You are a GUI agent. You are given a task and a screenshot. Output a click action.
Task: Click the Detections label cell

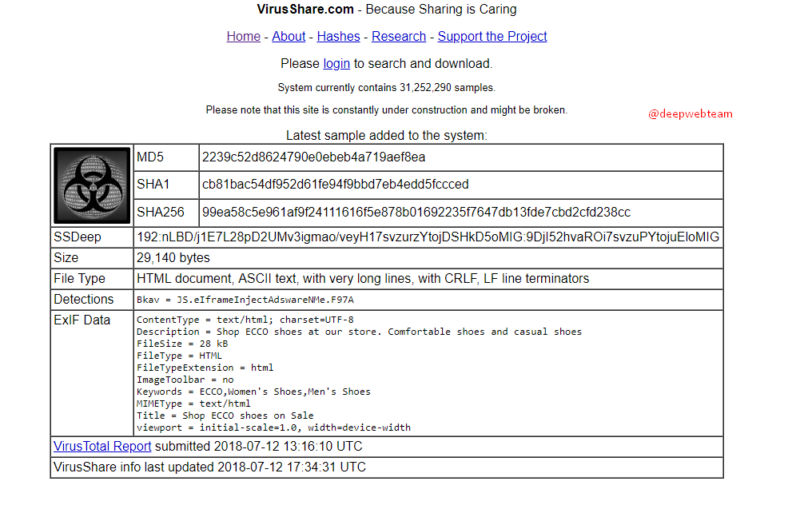coord(84,299)
